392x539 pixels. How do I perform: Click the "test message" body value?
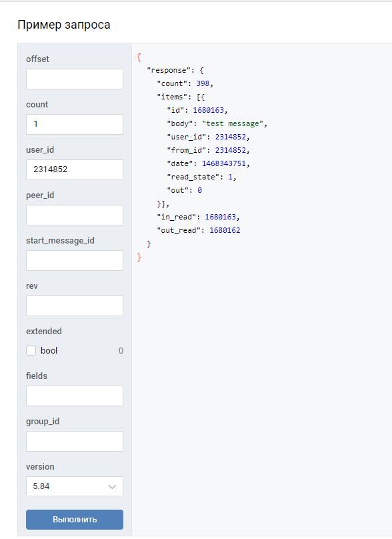(x=233, y=124)
